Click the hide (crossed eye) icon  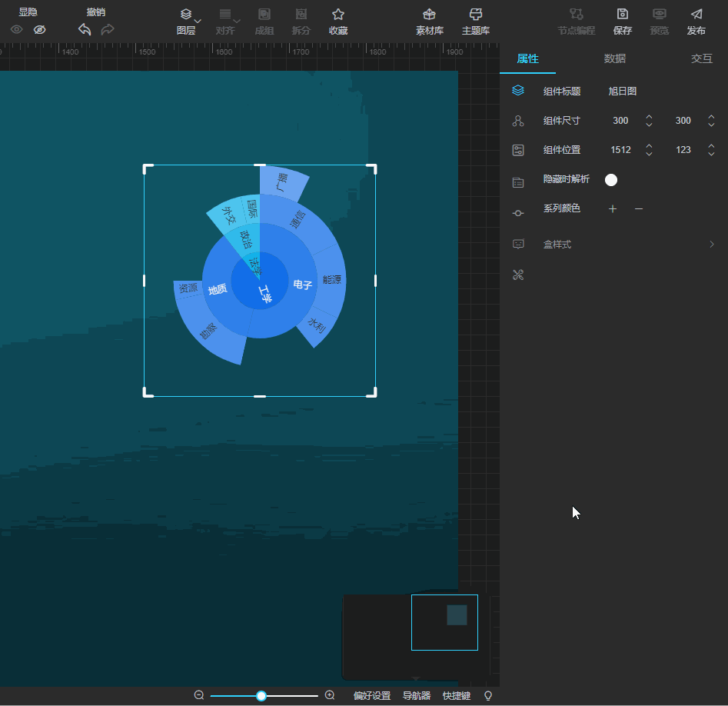[40, 30]
